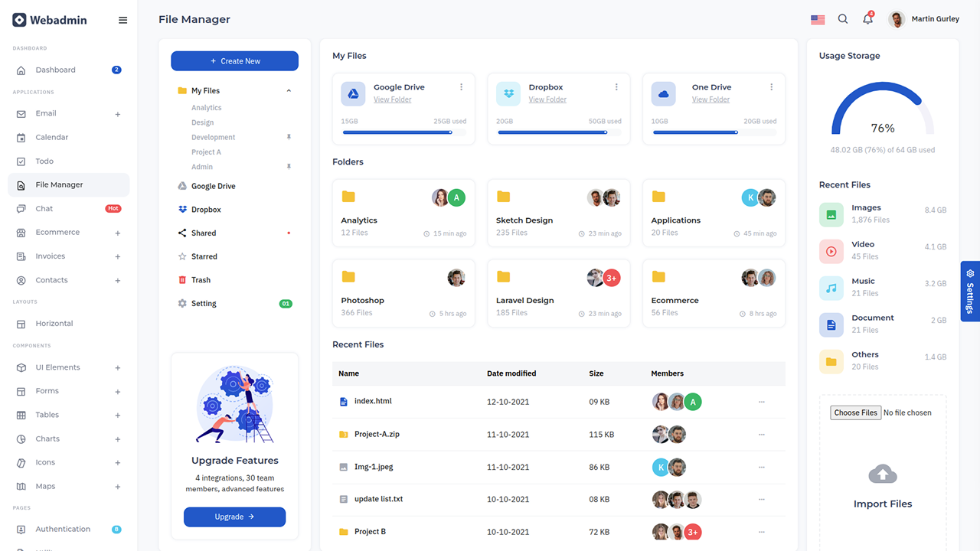Screen dimensions: 980x551
Task: Select the Dropbox icon in the sidebar
Action: [182, 209]
